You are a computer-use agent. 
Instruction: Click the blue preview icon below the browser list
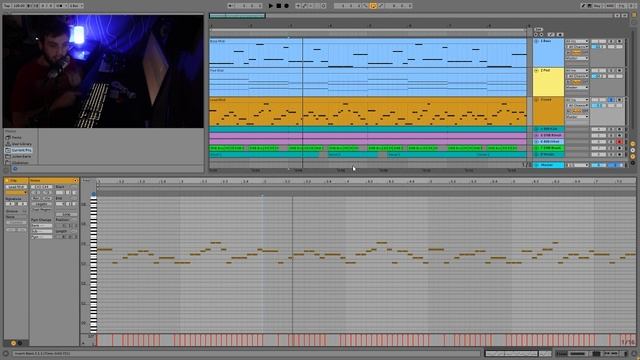15,169
